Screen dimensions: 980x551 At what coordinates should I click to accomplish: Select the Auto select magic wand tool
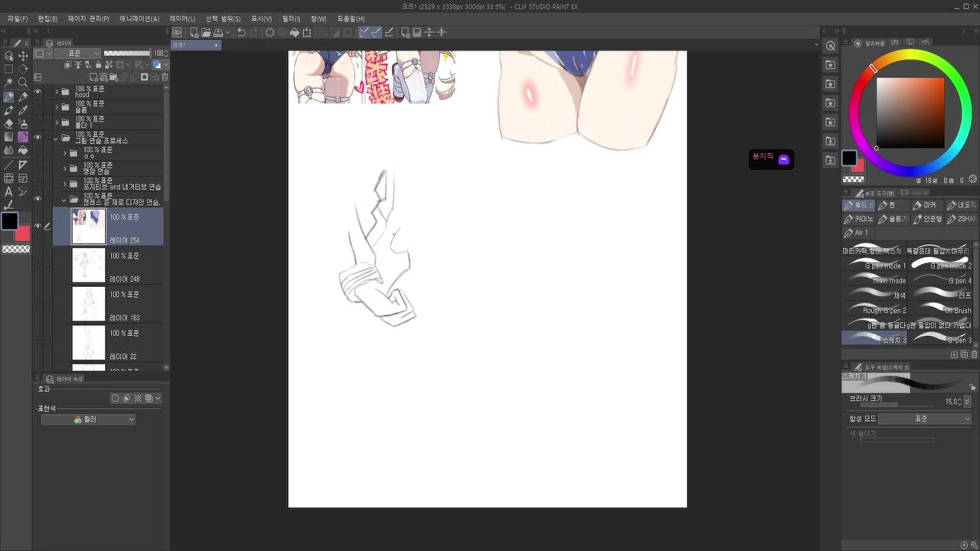9,82
